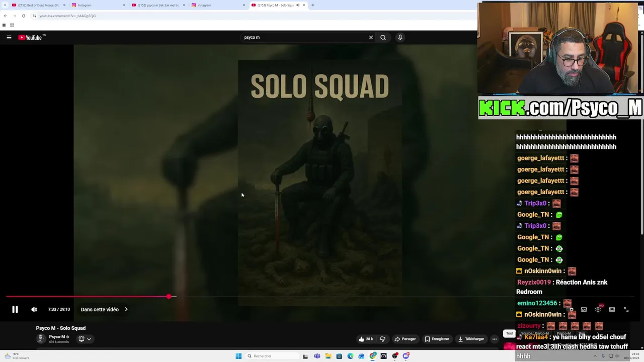Open the weather widget "Ciel couvert"

17,356
